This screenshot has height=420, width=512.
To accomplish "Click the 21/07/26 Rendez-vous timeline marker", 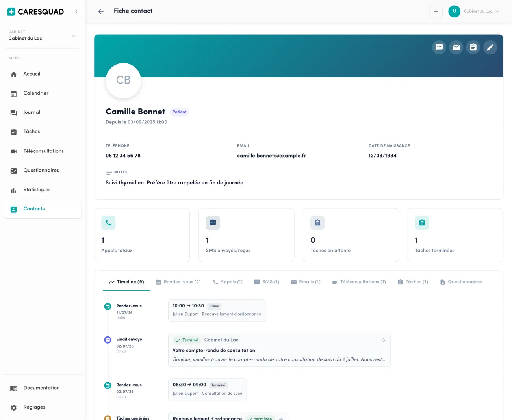I will click(108, 307).
